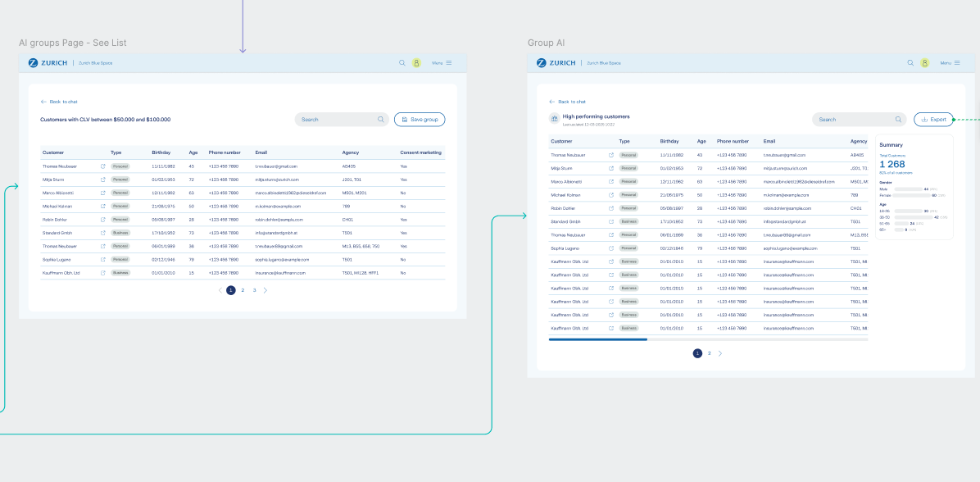Screen dimensions: 980x482
Task: Go to next page arrow in Group AI frame
Action: click(720, 353)
